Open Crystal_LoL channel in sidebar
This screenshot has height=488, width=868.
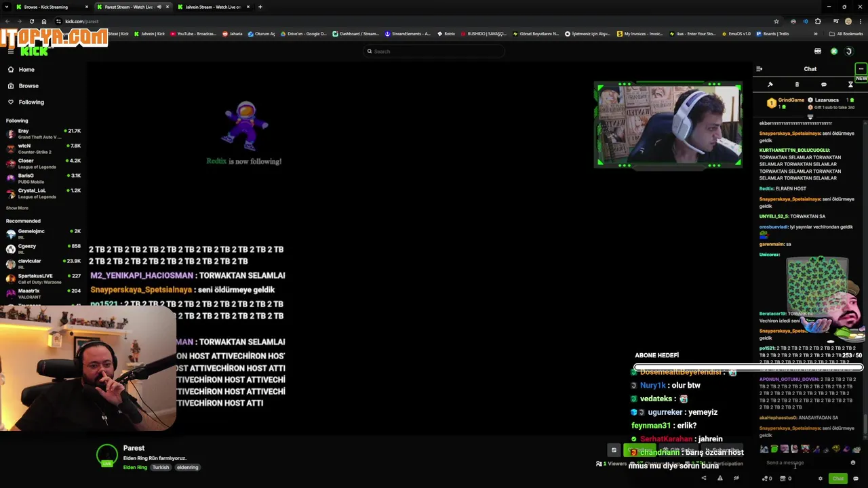click(x=43, y=193)
